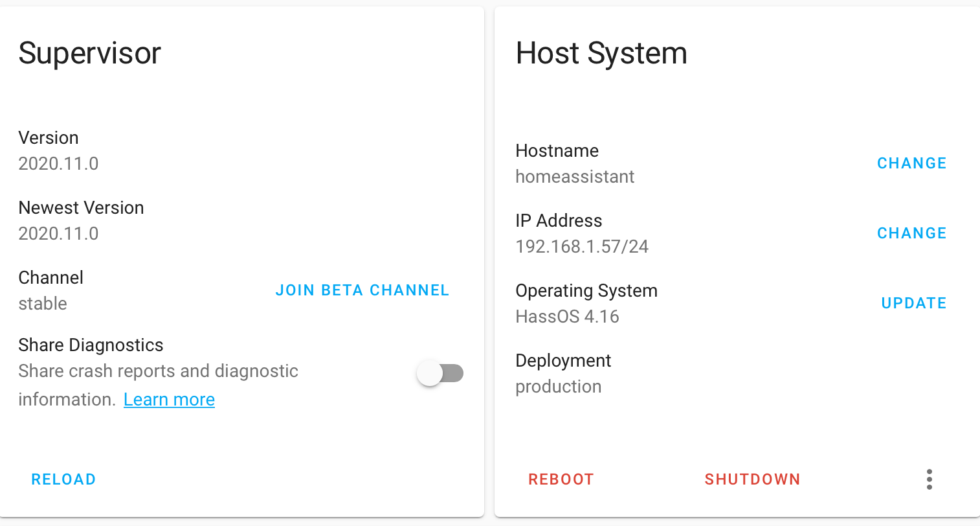The height and width of the screenshot is (526, 980).
Task: Open the three-dot overflow menu on Host System
Action: click(x=929, y=479)
